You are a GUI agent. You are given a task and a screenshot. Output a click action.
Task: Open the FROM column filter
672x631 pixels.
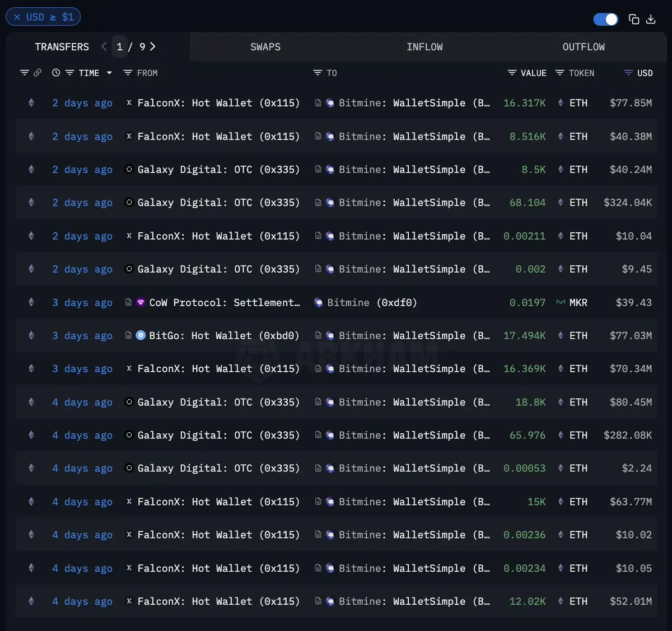pos(128,73)
